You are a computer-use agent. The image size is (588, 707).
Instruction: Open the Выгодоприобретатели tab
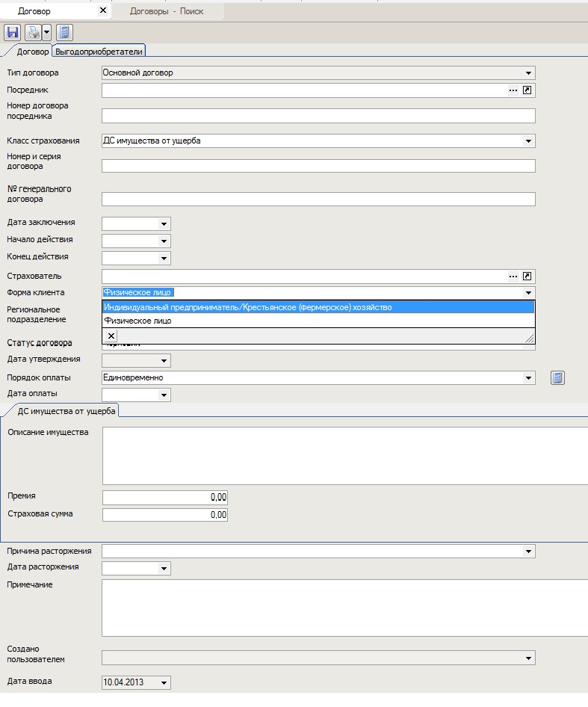99,51
